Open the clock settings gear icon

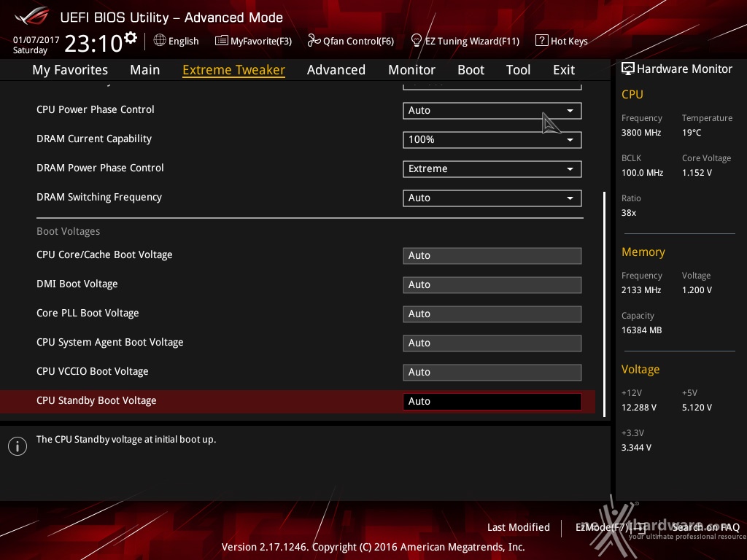pyautogui.click(x=131, y=38)
